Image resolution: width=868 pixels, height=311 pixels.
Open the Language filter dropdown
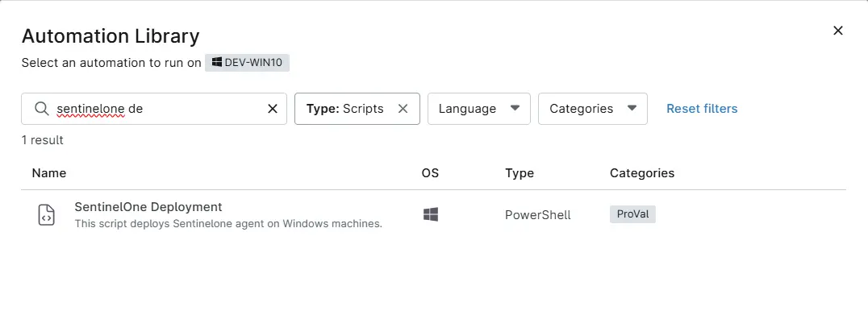pos(479,109)
